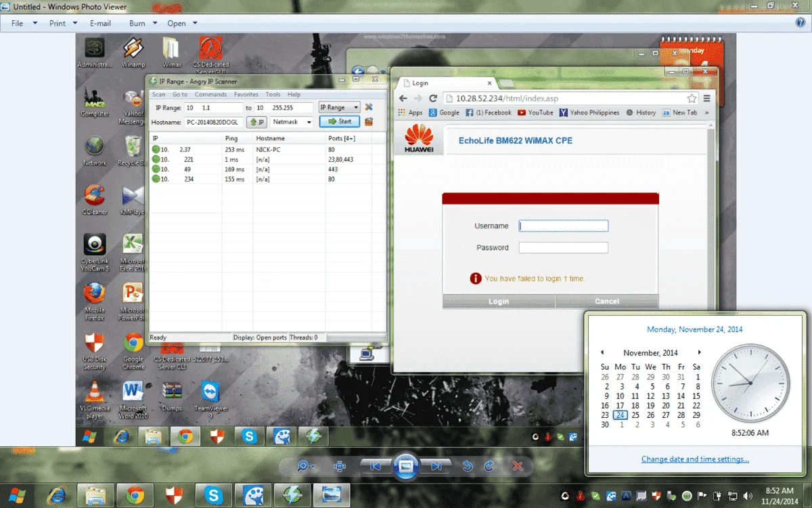The width and height of the screenshot is (812, 508).
Task: Open the YouTube bookmark
Action: (535, 112)
